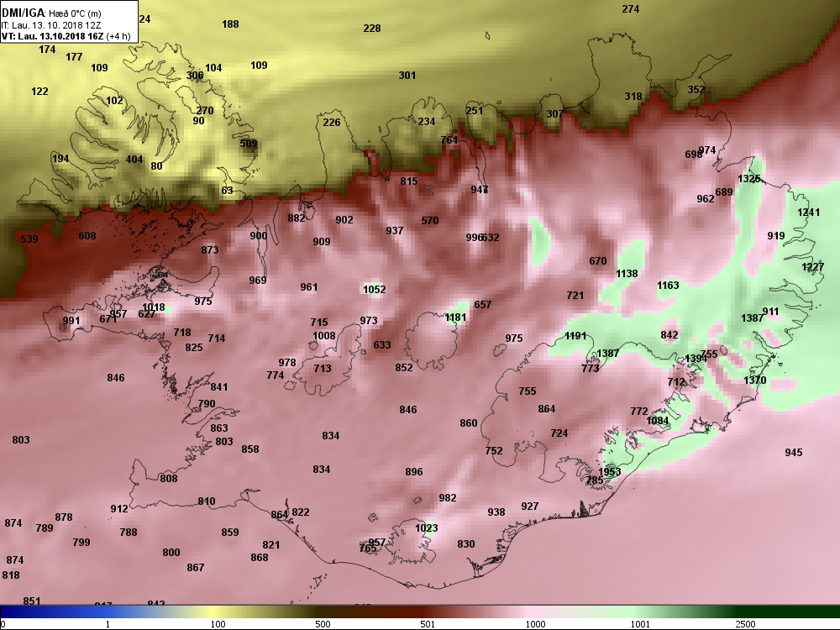Click the value 1241 on the east coast
This screenshot has height=630, width=840.
[808, 213]
